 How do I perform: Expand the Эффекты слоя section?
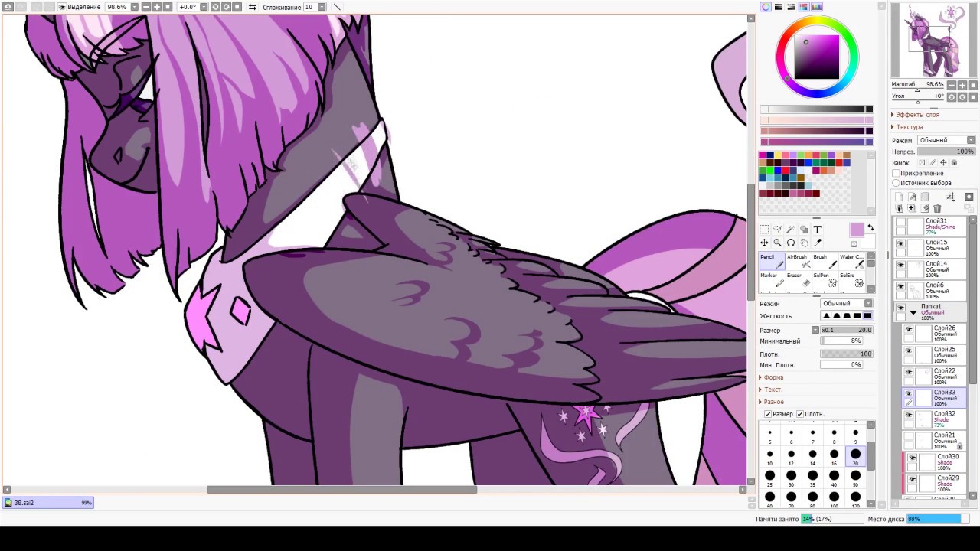pos(916,115)
